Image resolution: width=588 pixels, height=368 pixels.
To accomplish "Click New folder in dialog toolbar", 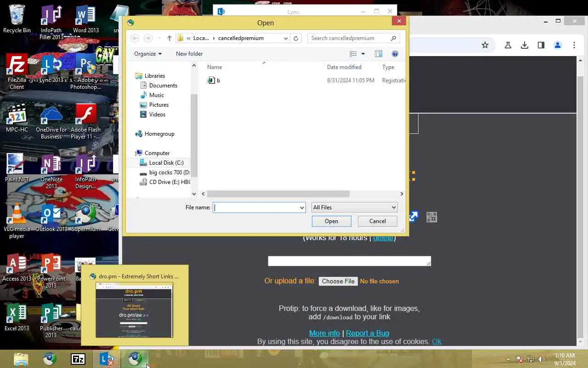I will (189, 54).
